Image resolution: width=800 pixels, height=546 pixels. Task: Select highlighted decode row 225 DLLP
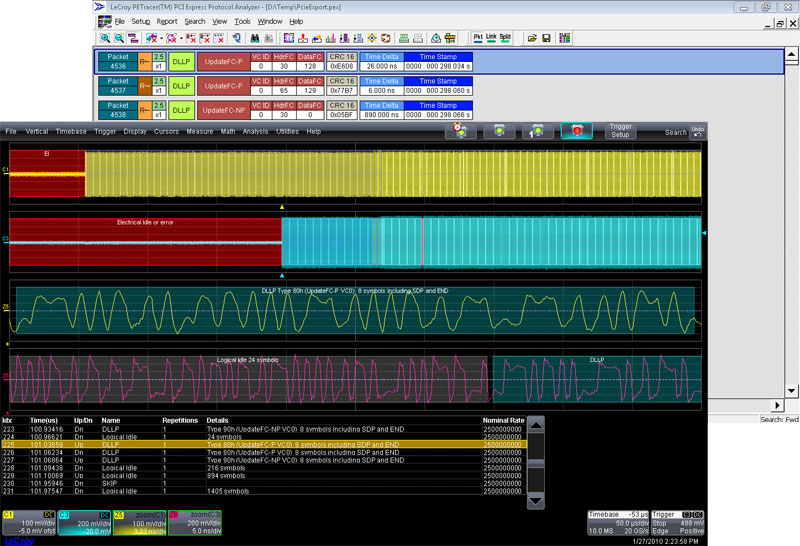[x=263, y=444]
